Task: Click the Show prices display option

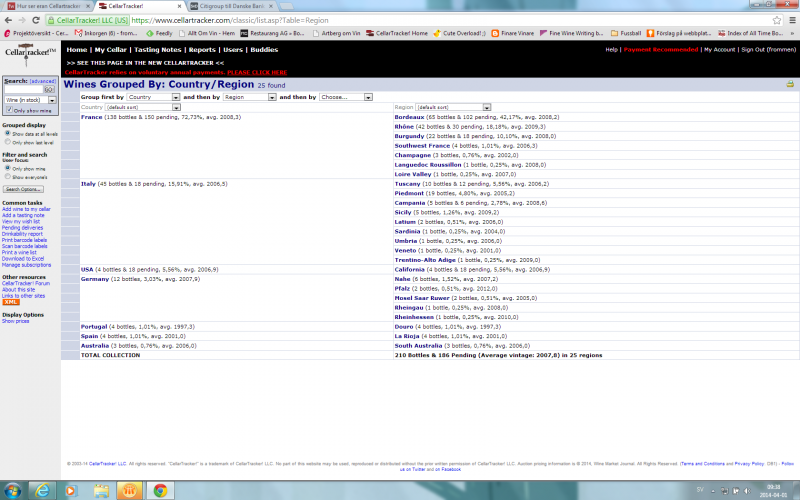Action: click(15, 321)
